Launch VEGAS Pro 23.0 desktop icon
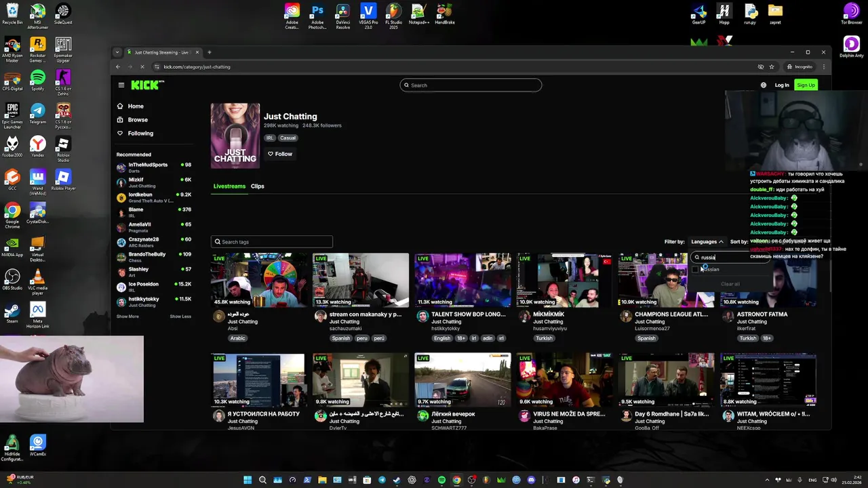Viewport: 868px width, 488px height. (368, 16)
